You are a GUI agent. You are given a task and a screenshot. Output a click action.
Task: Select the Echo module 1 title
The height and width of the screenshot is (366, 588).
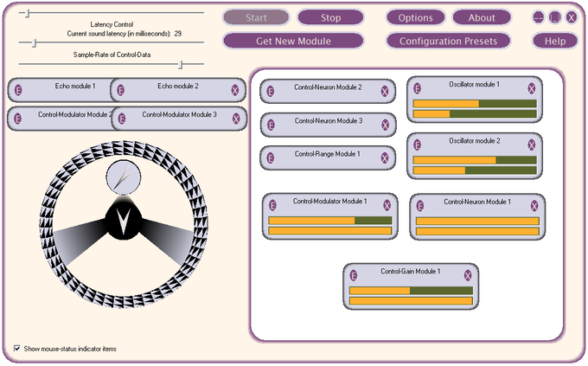point(75,86)
